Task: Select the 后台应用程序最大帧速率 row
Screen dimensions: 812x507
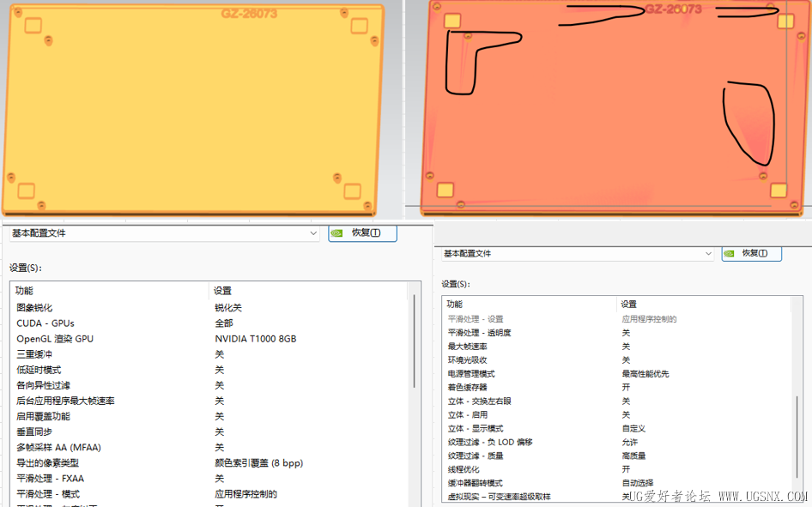Action: point(209,401)
